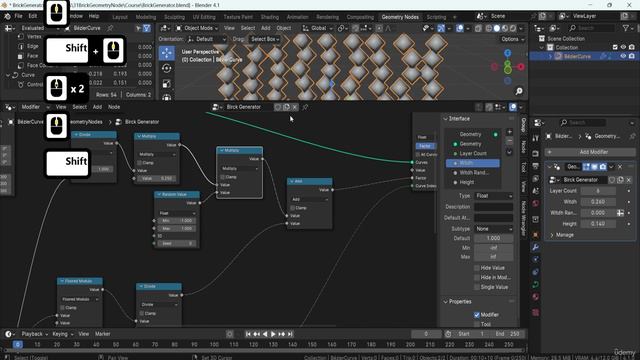Toggle Collection exclude checkbox in outliner
The width and height of the screenshot is (640, 360).
point(615,47)
